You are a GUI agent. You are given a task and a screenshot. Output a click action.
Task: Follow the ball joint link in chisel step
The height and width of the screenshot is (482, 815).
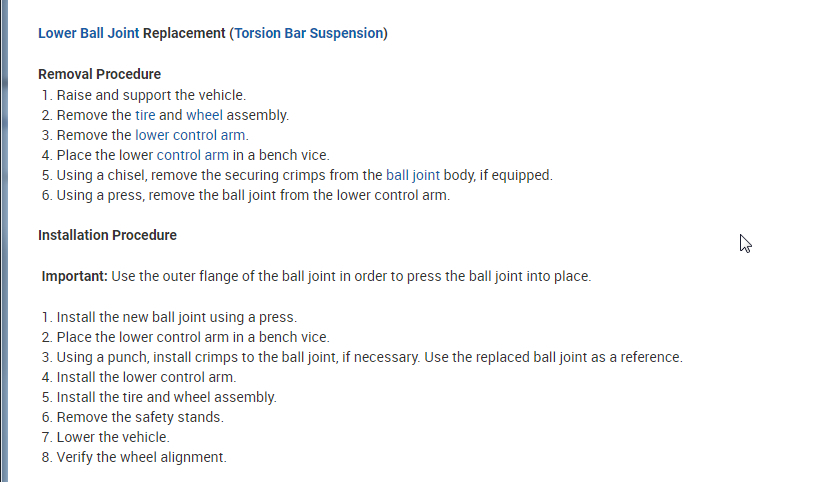[412, 175]
